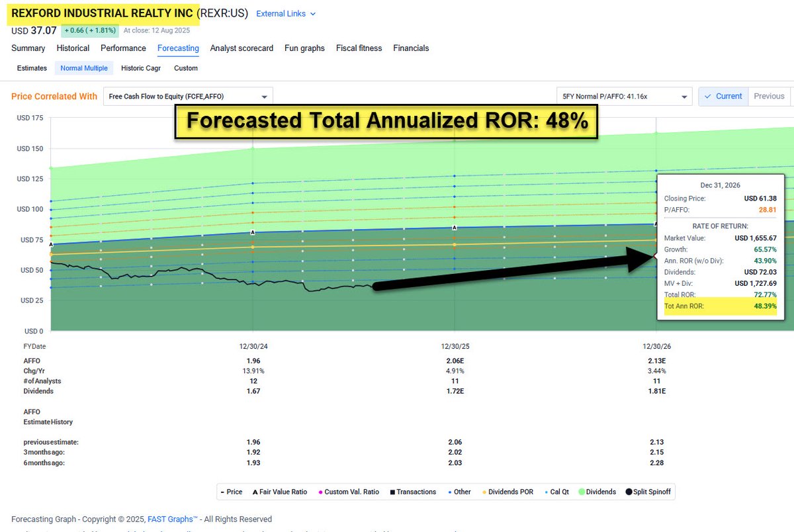Toggle the Custom Val. Ratio legend item

[x=349, y=492]
